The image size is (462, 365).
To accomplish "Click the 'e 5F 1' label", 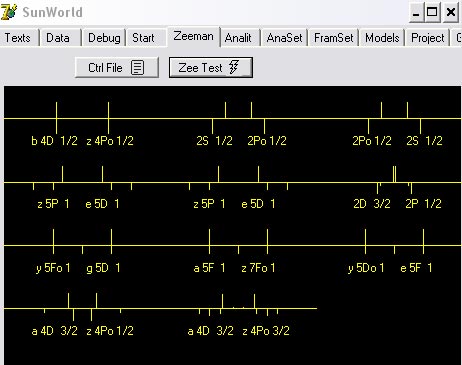I will click(416, 268).
